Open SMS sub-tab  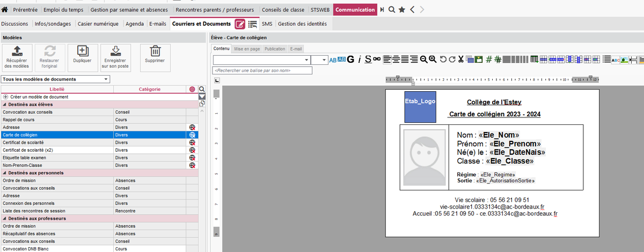(267, 24)
